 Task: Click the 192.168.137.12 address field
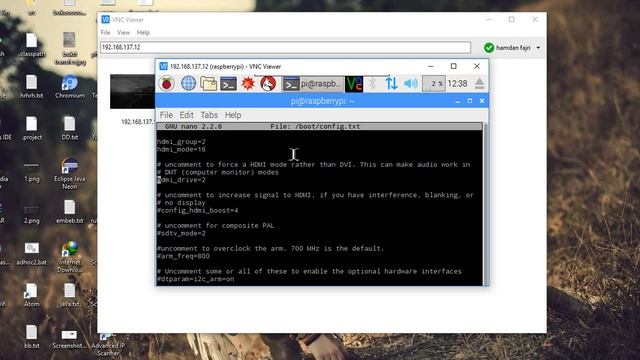click(285, 47)
